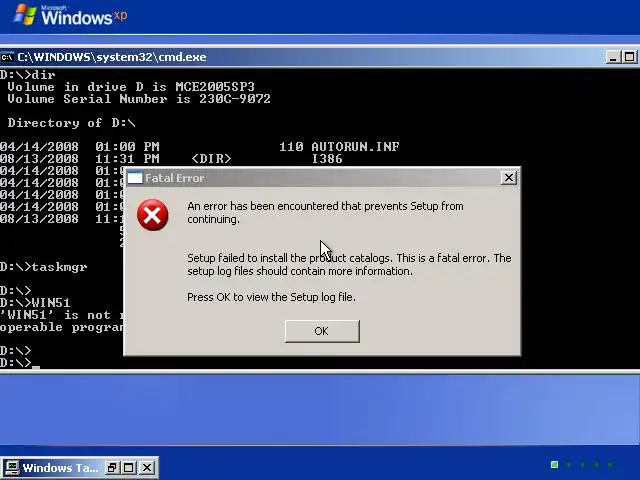The image size is (640, 480).
Task: Click the Fatal Error dialog title text
Action: pyautogui.click(x=174, y=178)
